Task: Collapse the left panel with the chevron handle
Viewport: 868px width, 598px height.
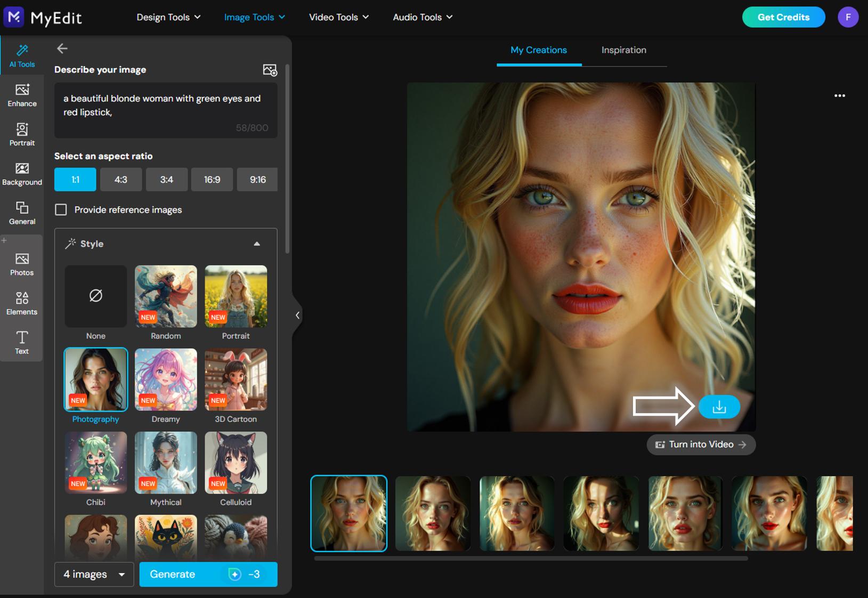Action: (297, 316)
